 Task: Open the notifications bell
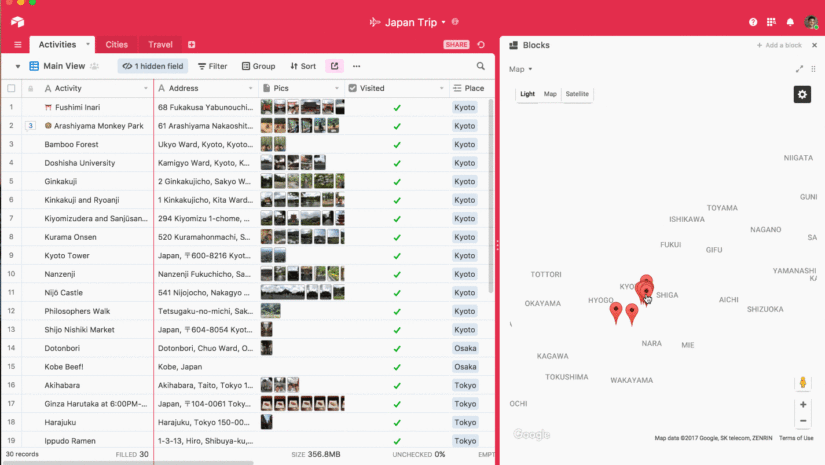click(x=790, y=22)
